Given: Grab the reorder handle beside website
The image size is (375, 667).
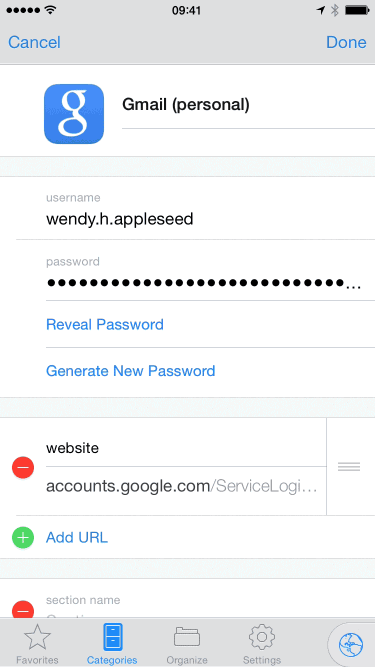Looking at the screenshot, I should tap(349, 467).
